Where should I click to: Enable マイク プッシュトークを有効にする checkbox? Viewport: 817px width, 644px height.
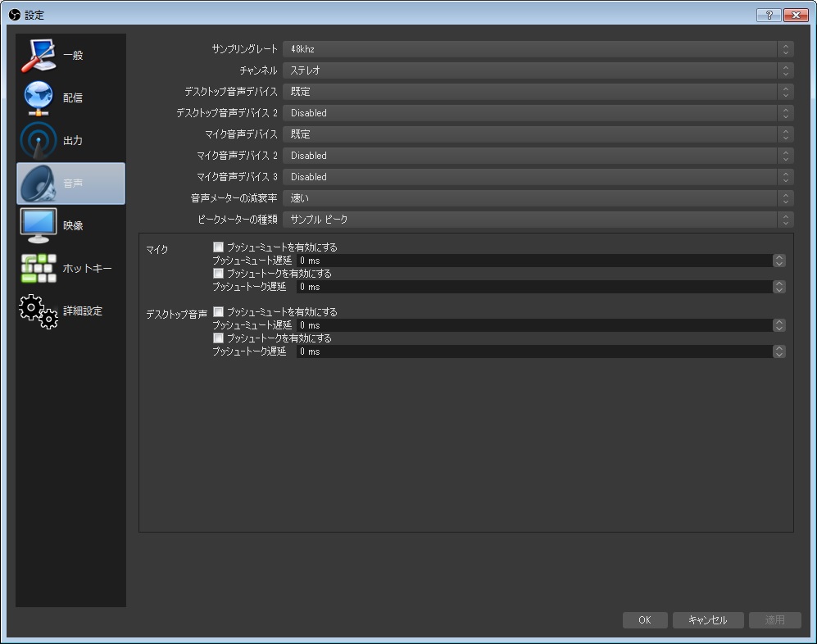pos(218,273)
